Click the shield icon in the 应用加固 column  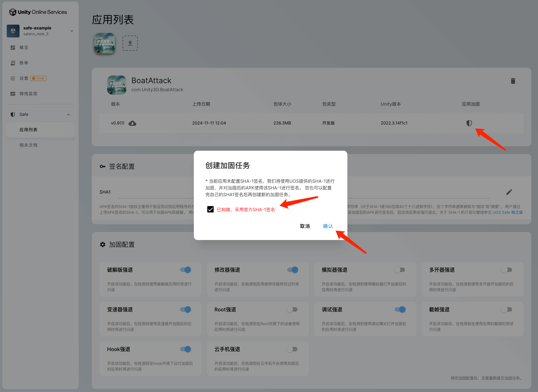(469, 123)
